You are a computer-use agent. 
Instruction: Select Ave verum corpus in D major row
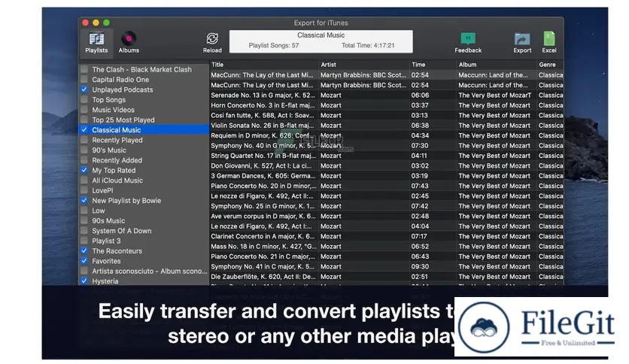point(386,216)
